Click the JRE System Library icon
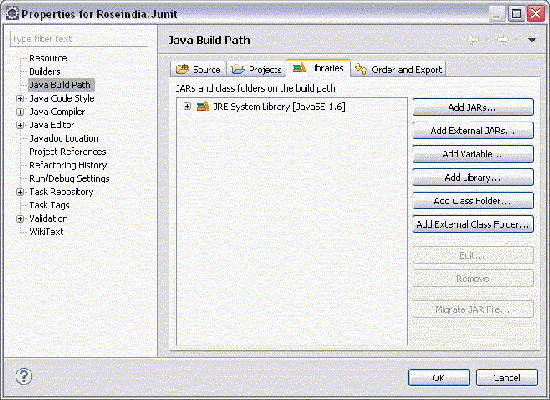 [x=203, y=106]
